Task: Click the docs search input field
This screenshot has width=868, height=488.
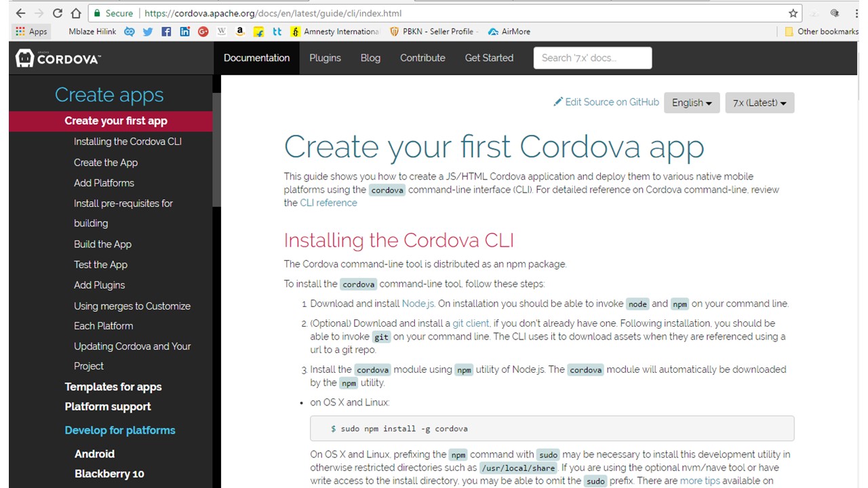Action: pos(592,58)
